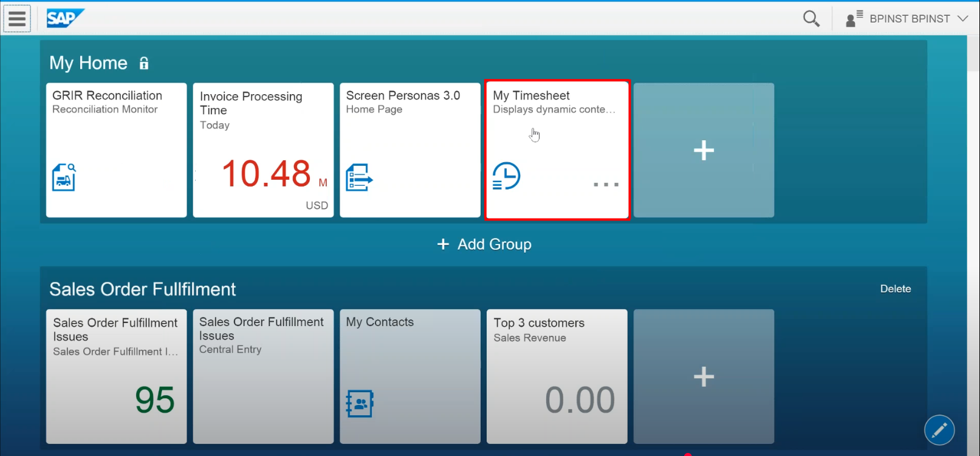This screenshot has height=456, width=980.
Task: Click the My Contacts address book icon
Action: pos(359,403)
